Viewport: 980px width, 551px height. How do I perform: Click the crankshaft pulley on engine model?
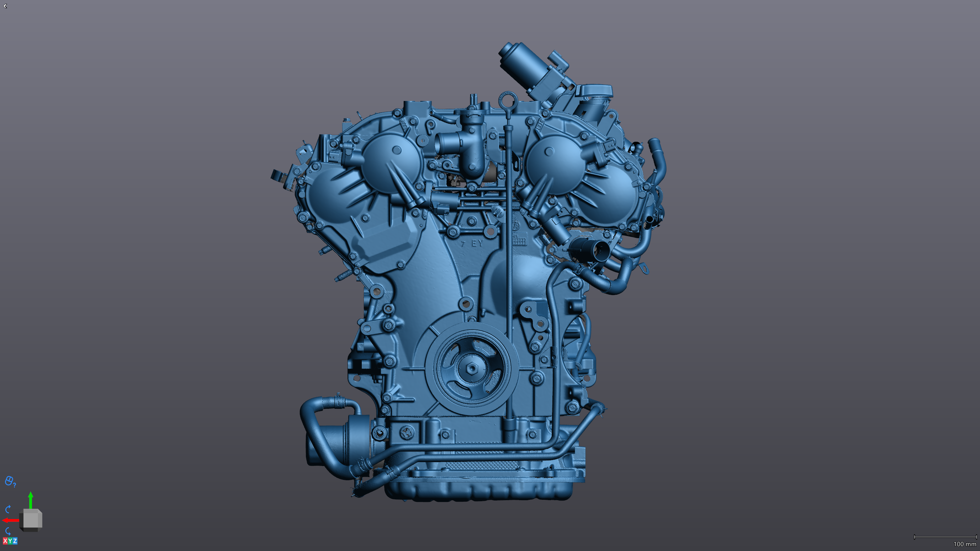[x=471, y=369]
